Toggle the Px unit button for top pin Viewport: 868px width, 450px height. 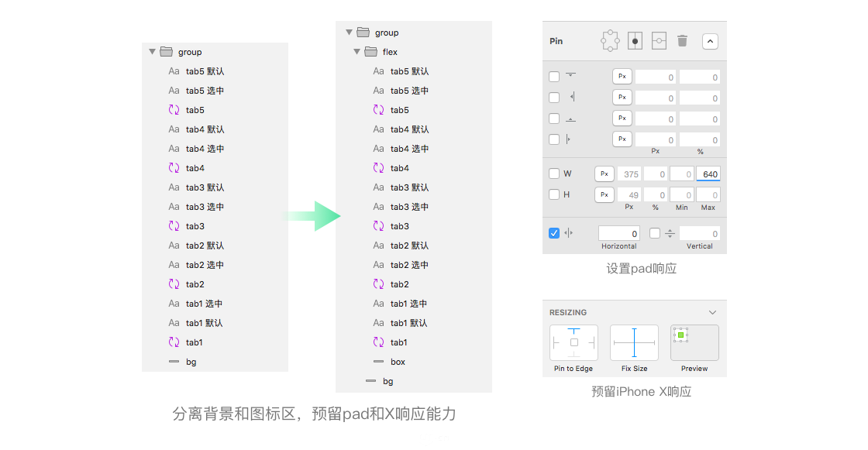pyautogui.click(x=622, y=77)
